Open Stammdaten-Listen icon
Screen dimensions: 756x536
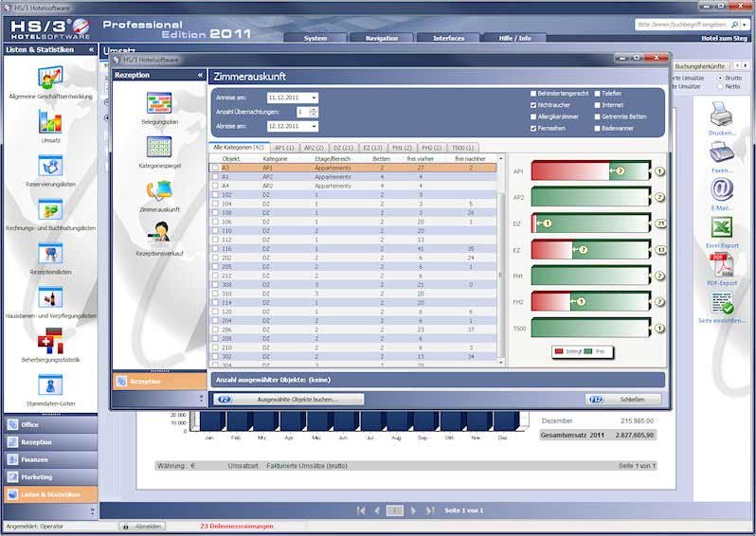50,385
